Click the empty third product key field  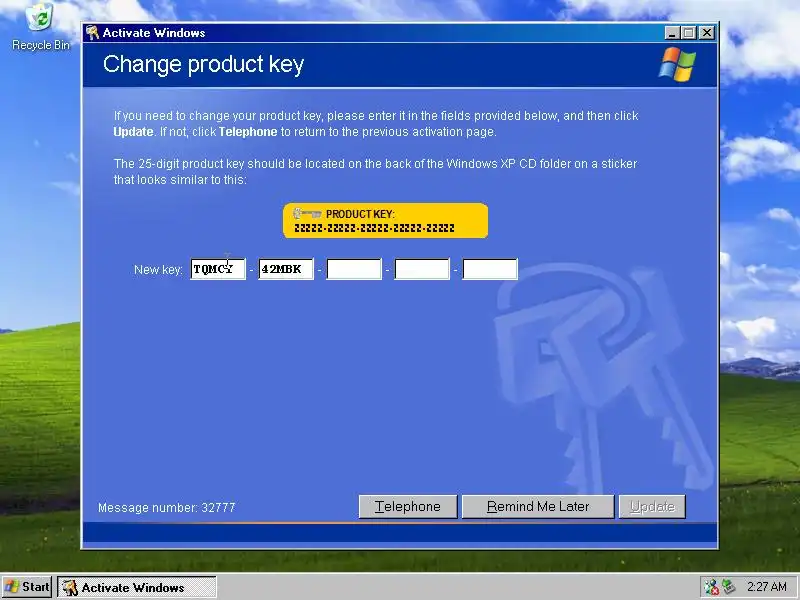(x=354, y=269)
